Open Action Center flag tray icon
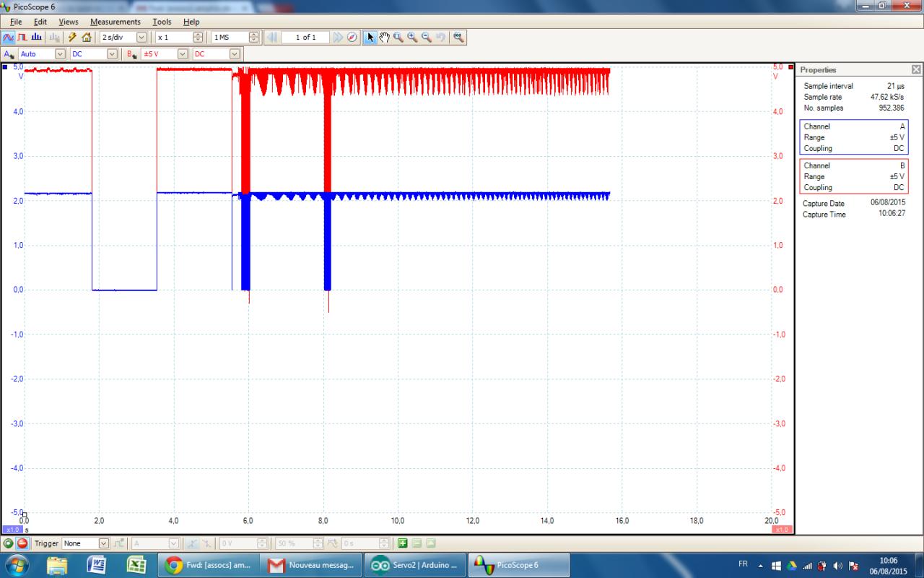 pyautogui.click(x=853, y=565)
